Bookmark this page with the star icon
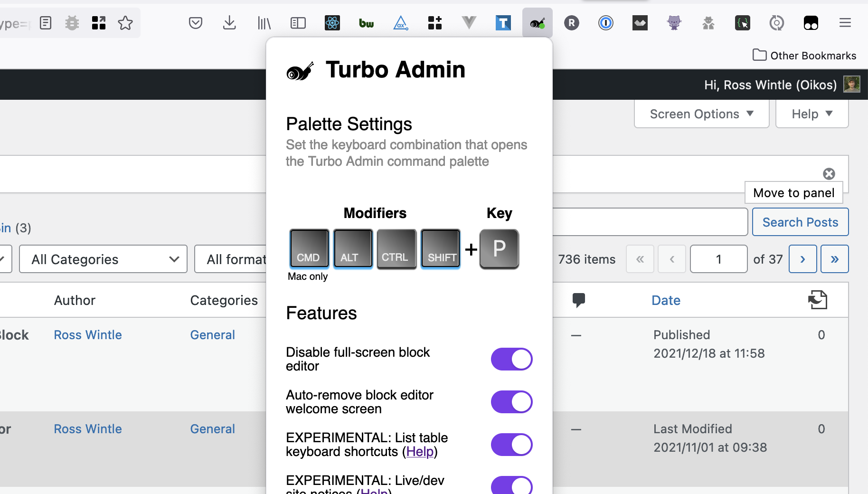Screen dimensions: 868x494 point(125,23)
